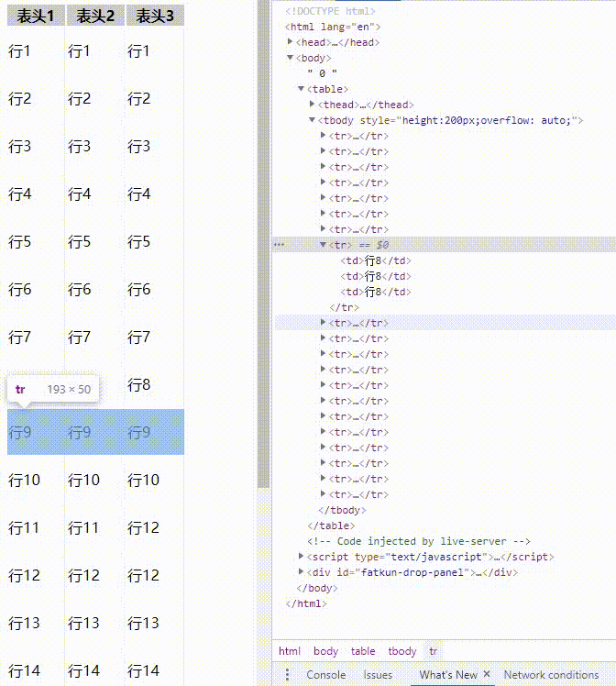Viewport: 616px width, 686px height.
Task: Expand the thead element node
Action: (312, 105)
